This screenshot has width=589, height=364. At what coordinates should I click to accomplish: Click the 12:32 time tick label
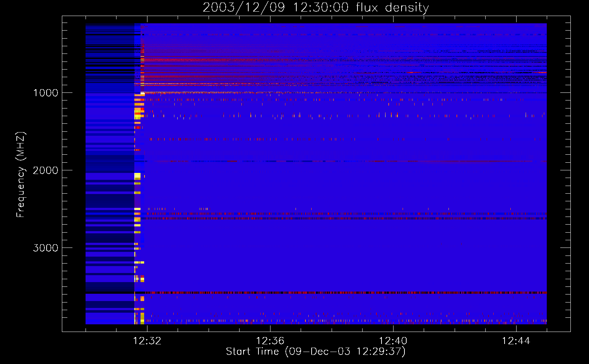tap(147, 341)
